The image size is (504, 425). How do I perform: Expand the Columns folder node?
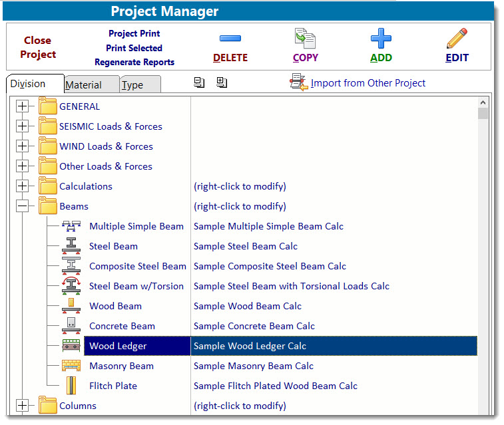coord(23,406)
